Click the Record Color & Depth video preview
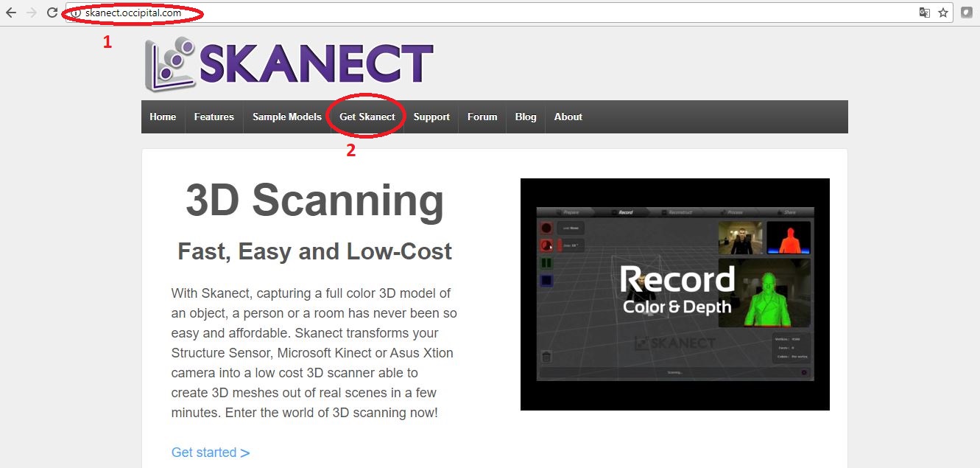 click(675, 294)
